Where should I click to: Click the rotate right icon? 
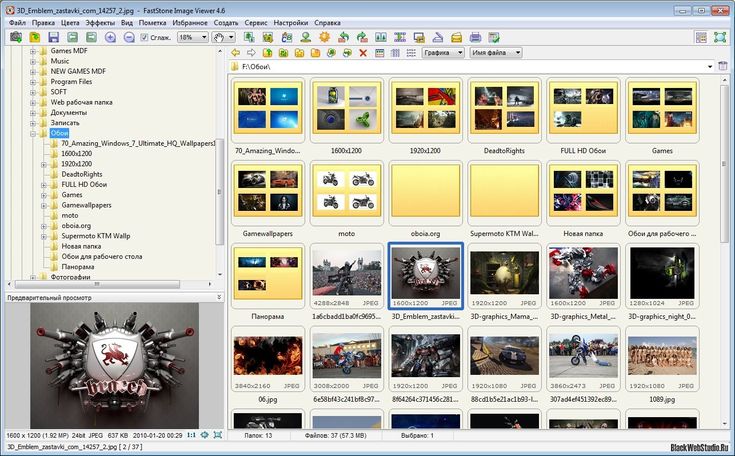click(x=362, y=37)
